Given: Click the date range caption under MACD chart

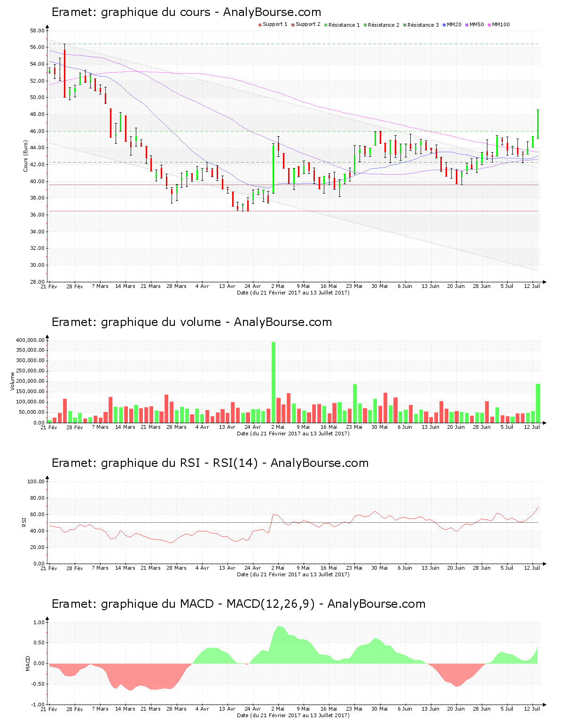Looking at the screenshot, I should [293, 715].
